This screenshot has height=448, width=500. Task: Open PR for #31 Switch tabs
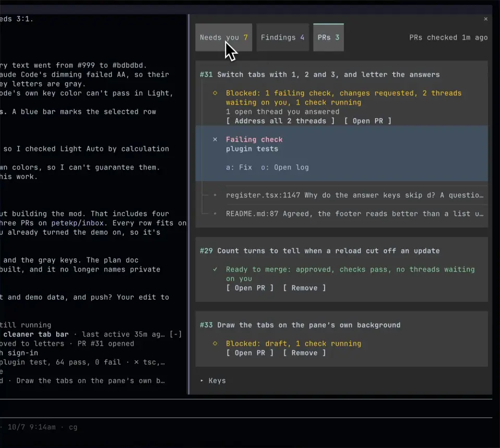tap(368, 121)
